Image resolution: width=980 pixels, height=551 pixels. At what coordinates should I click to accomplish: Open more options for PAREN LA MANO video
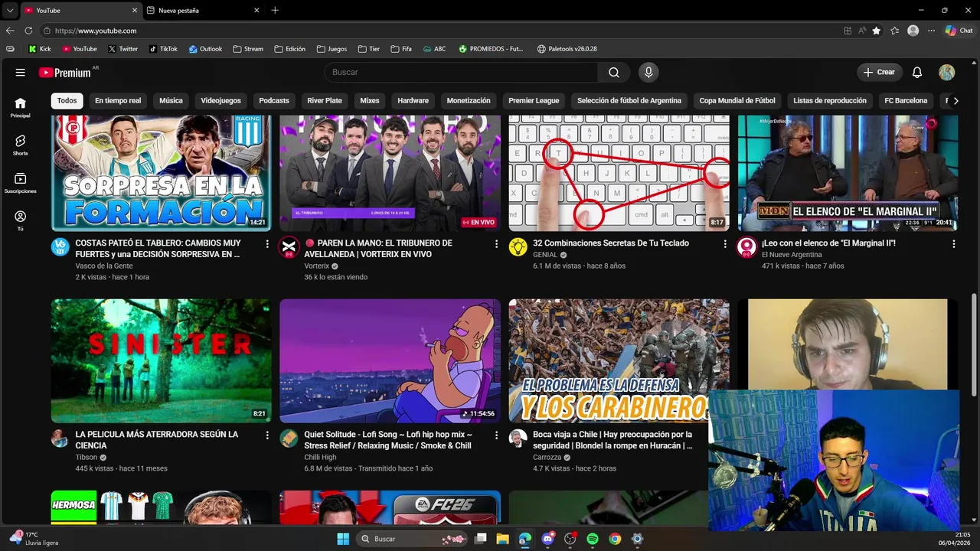[x=496, y=244]
